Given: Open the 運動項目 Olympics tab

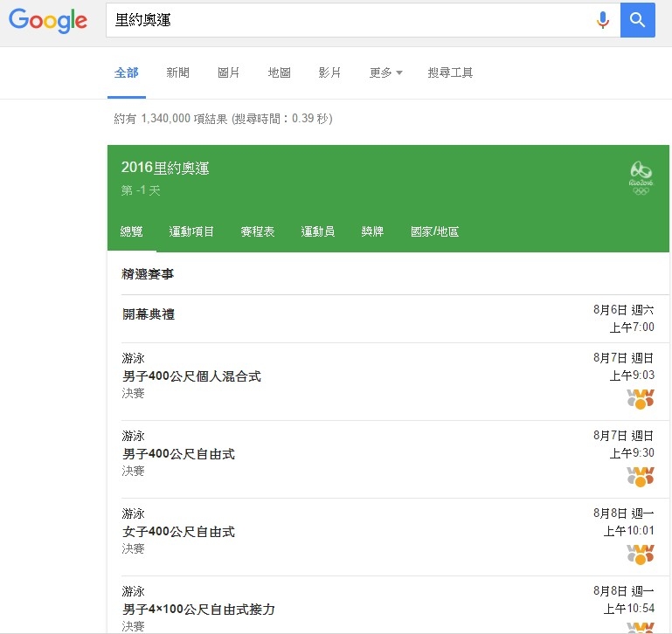Looking at the screenshot, I should click(191, 231).
